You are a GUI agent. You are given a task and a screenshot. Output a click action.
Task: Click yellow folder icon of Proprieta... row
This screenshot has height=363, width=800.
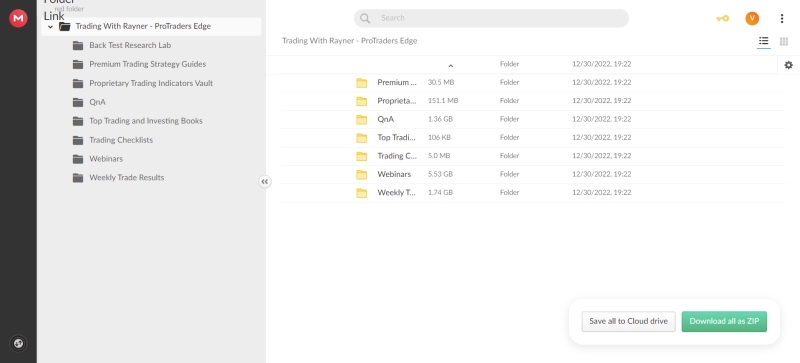362,101
